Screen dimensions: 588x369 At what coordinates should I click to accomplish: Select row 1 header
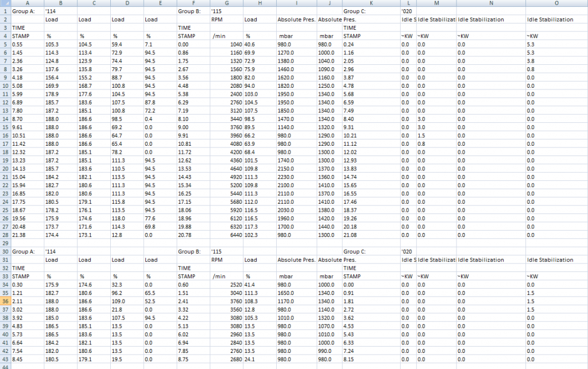(x=5, y=11)
